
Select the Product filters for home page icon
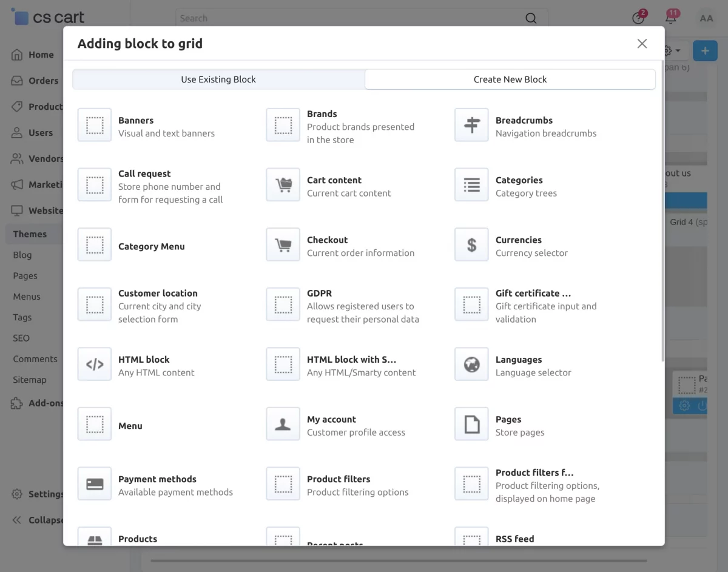click(471, 484)
